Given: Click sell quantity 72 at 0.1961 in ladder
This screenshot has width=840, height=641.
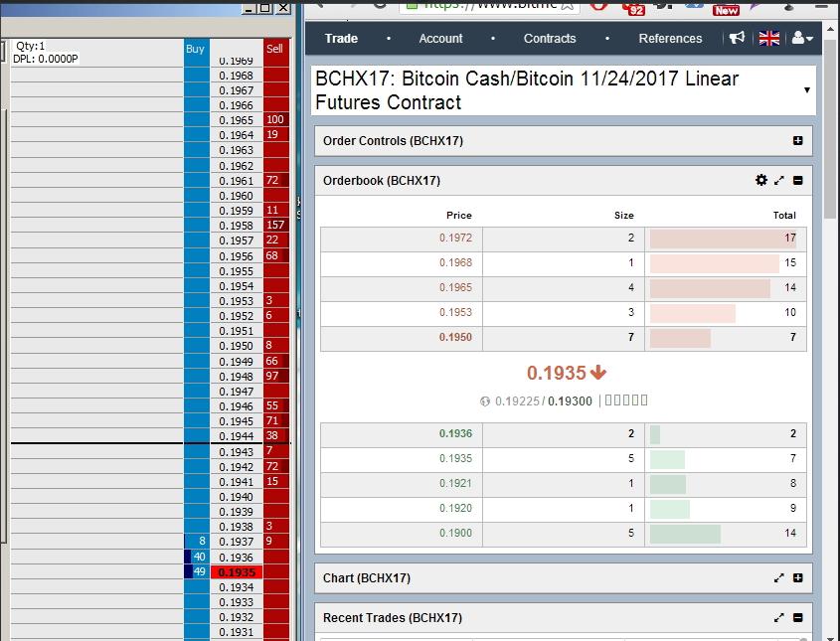Looking at the screenshot, I should pyautogui.click(x=272, y=181).
